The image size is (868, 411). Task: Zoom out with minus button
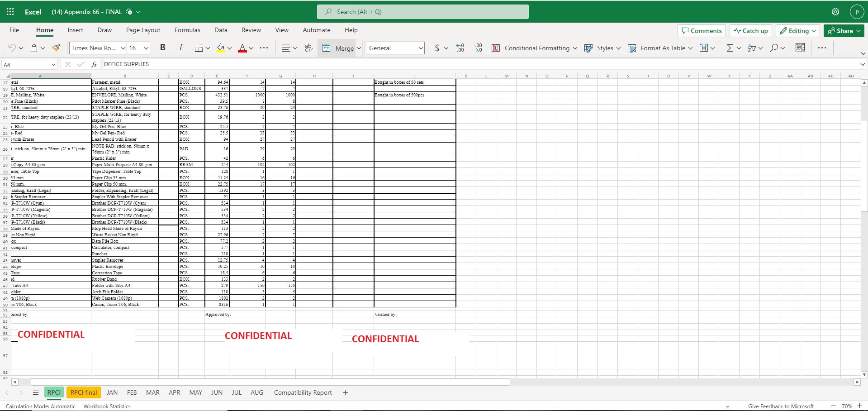[x=833, y=406]
